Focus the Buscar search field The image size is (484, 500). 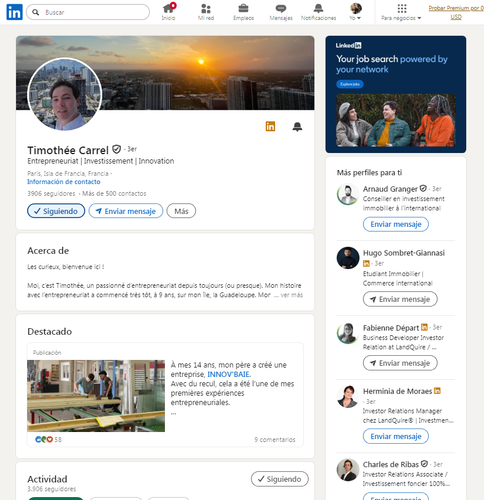coord(88,12)
